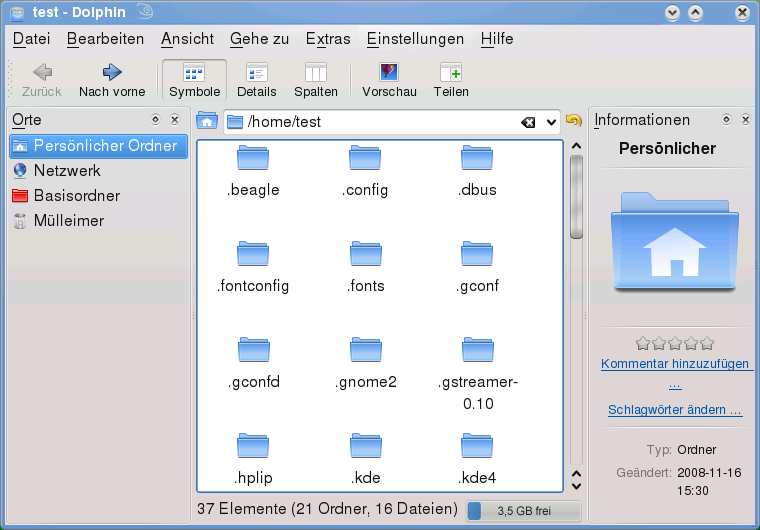This screenshot has width=760, height=530.
Task: Float the Orte panel
Action: coord(155,119)
